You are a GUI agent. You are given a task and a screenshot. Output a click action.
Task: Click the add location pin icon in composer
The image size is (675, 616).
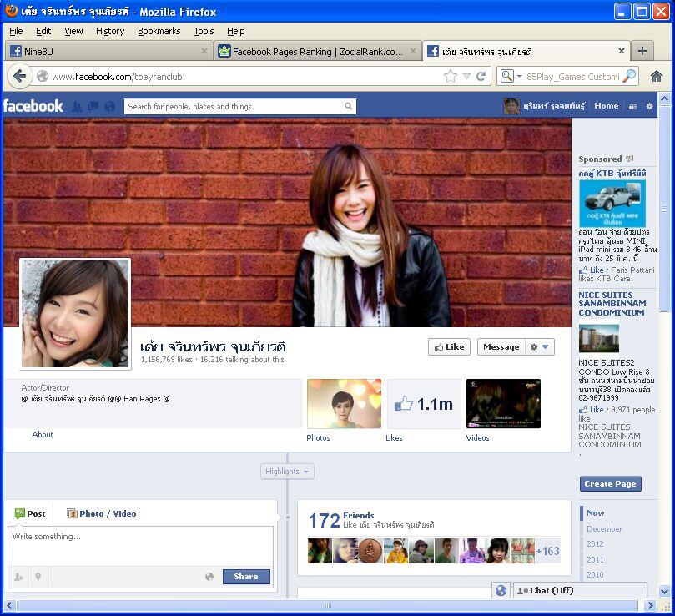38,576
